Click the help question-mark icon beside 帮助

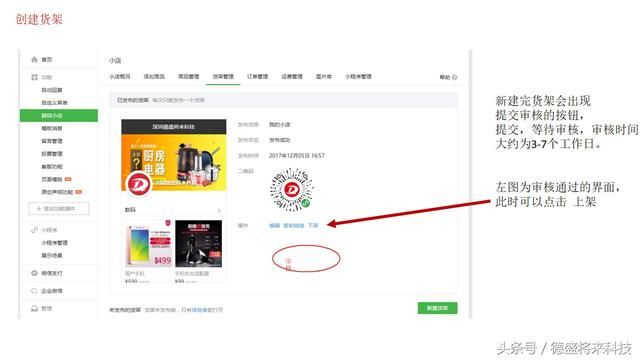pyautogui.click(x=455, y=77)
